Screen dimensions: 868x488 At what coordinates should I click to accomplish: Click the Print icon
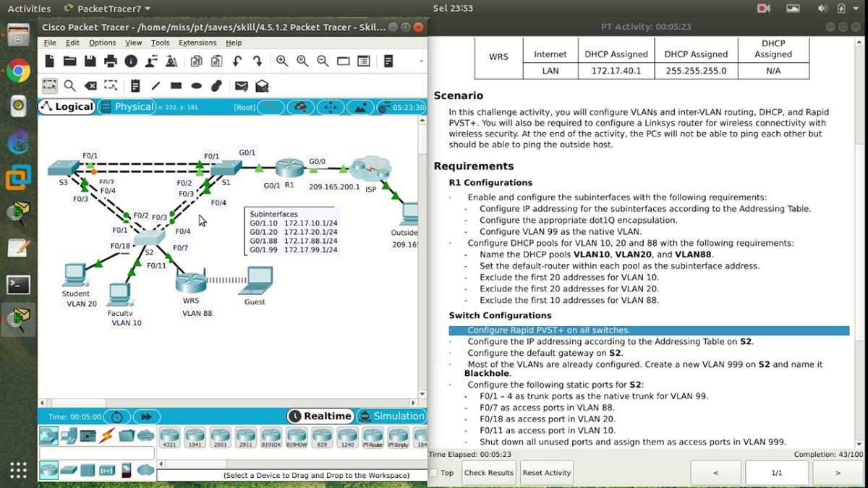(110, 61)
